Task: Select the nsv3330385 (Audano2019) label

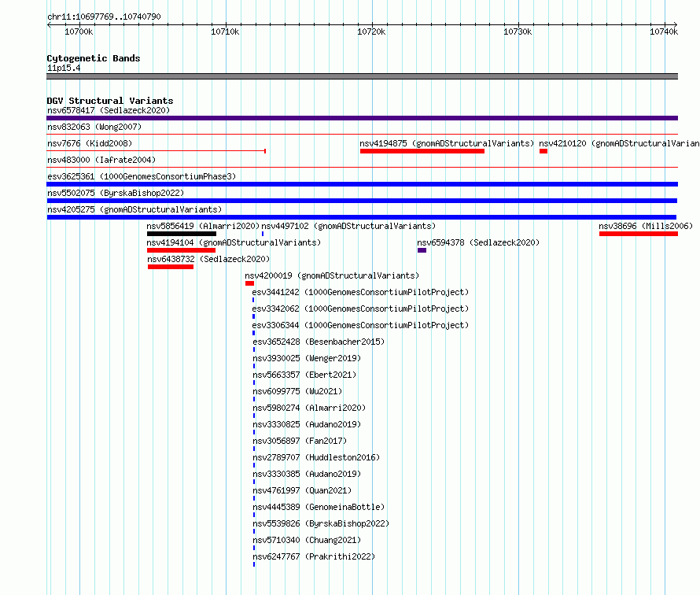Action: pos(307,474)
